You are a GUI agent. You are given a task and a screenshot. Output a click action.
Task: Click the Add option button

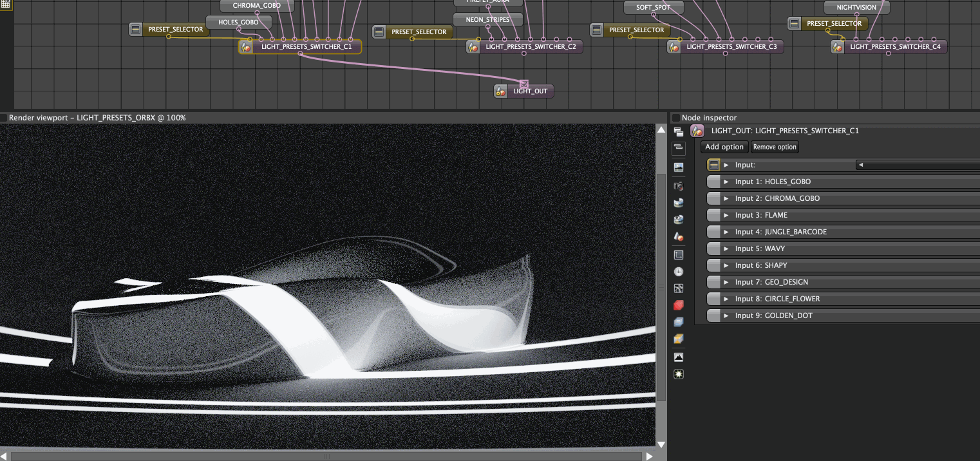[724, 147]
